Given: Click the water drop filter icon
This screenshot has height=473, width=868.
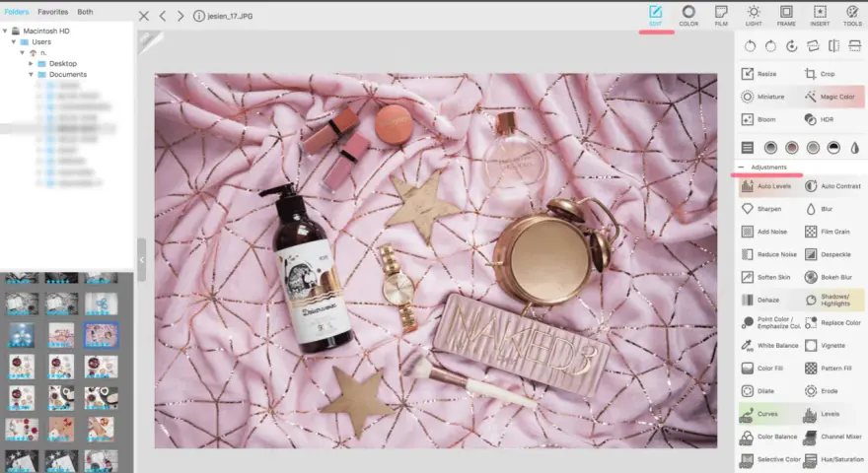Looking at the screenshot, I should pyautogui.click(x=855, y=147).
